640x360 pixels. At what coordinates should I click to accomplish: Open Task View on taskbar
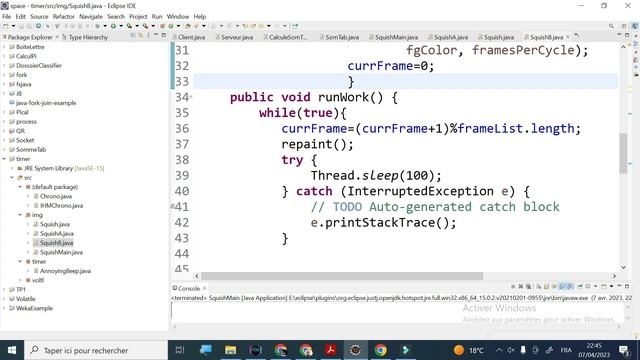180,350
